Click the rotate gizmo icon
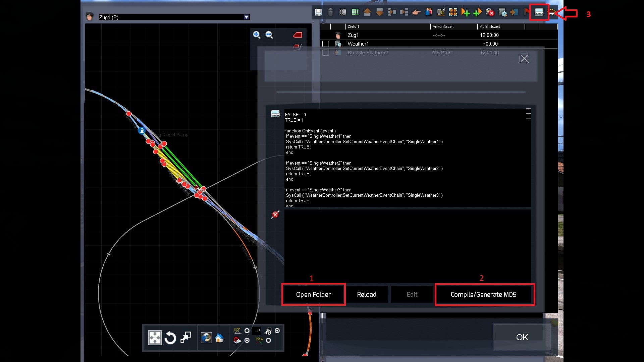The image size is (644, 362). [170, 338]
